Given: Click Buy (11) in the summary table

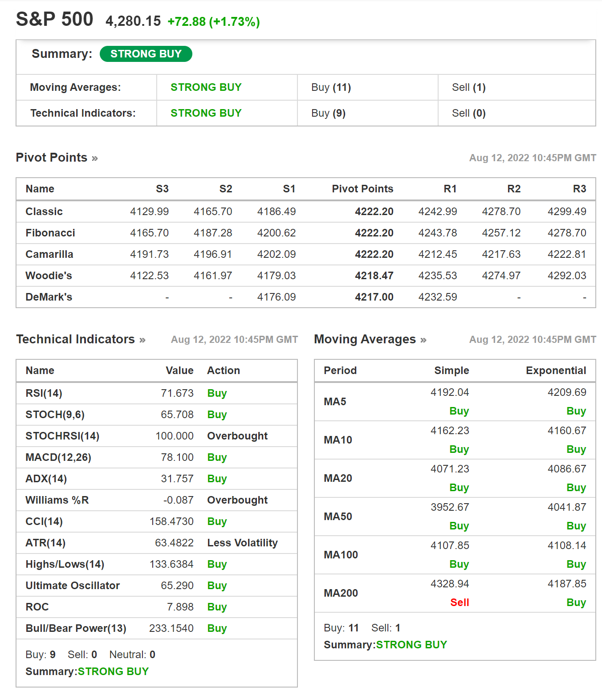Looking at the screenshot, I should (x=331, y=87).
